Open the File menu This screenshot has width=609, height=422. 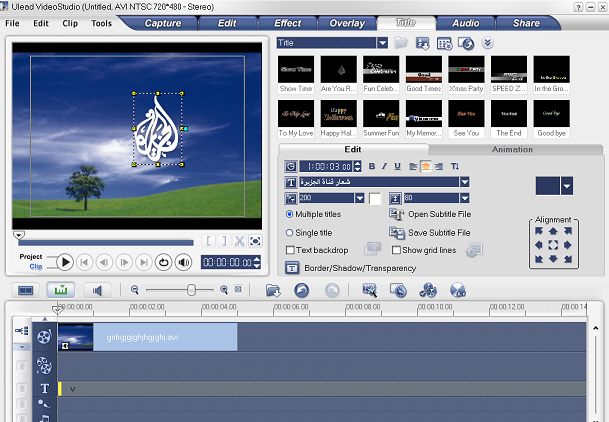click(12, 23)
